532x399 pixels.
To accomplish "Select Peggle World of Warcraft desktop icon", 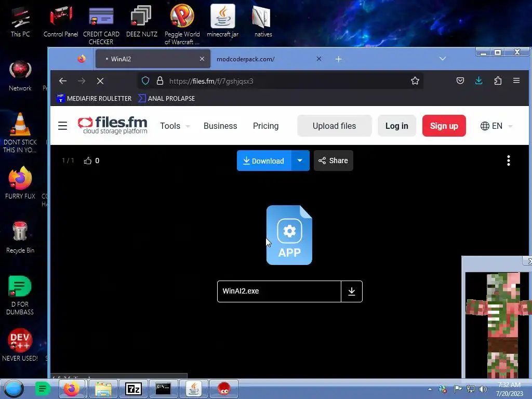I will coord(182,25).
